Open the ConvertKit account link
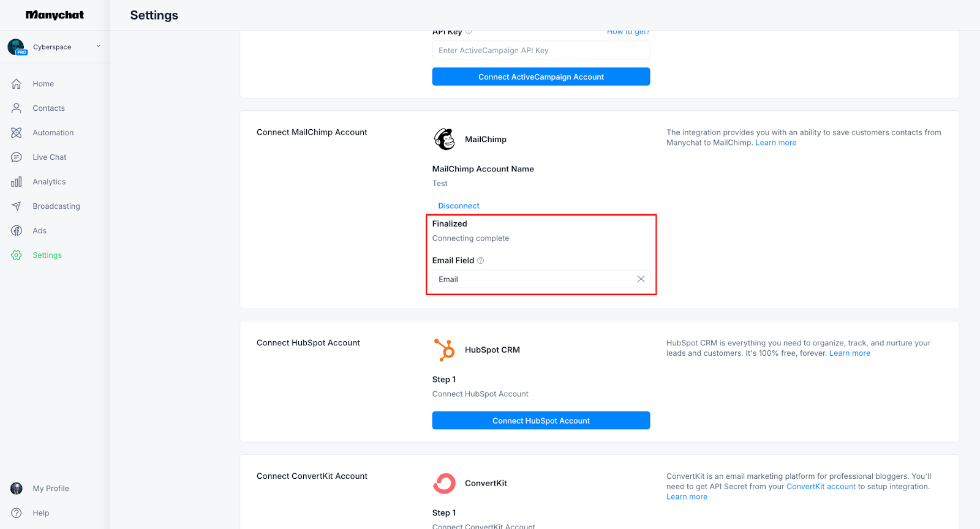This screenshot has height=529, width=980. pyautogui.click(x=821, y=487)
